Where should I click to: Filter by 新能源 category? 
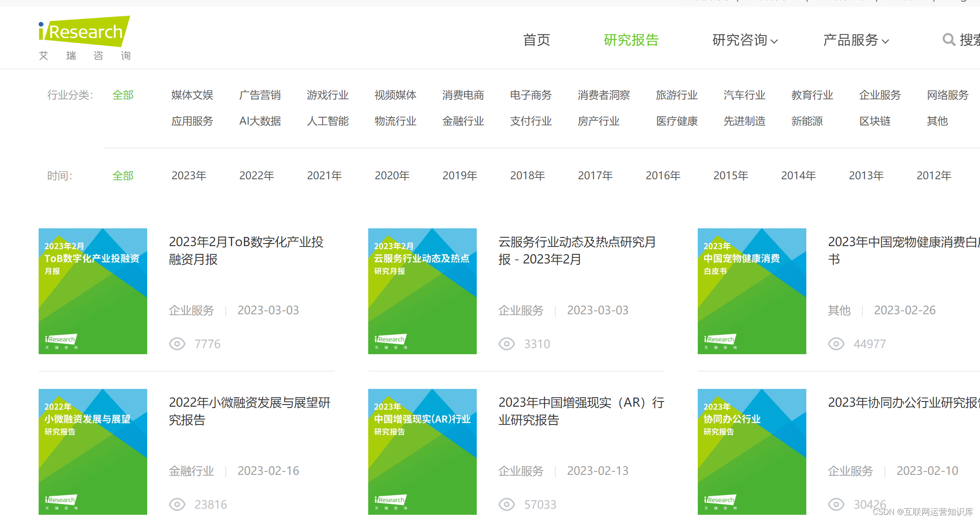807,121
